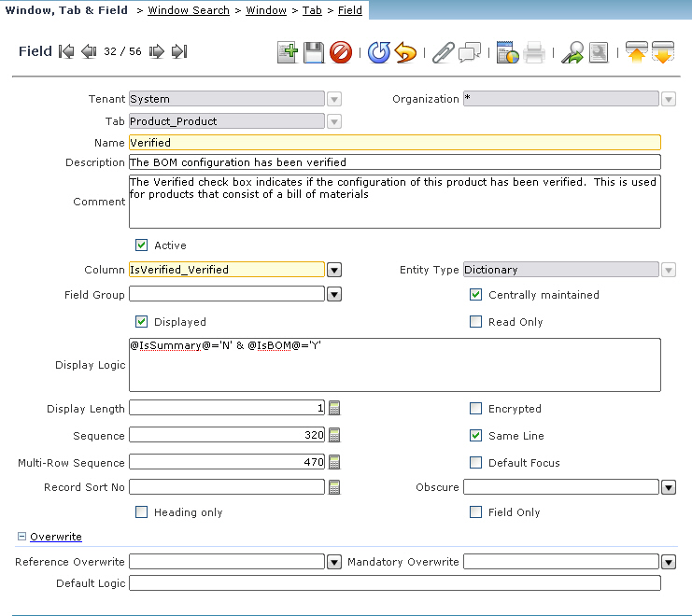692x616 pixels.
Task: Jump to the first record arrow
Action: [66, 52]
